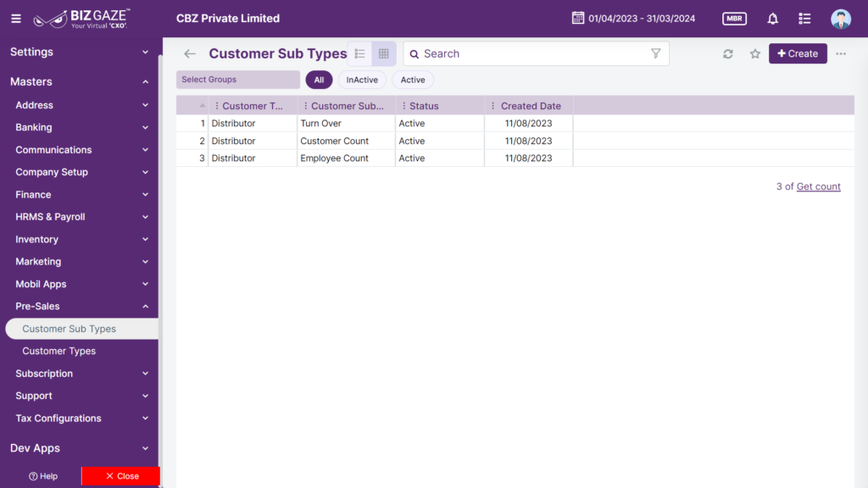Refresh the Customer Sub Types list
Image resolution: width=868 pixels, height=488 pixels.
click(x=728, y=53)
